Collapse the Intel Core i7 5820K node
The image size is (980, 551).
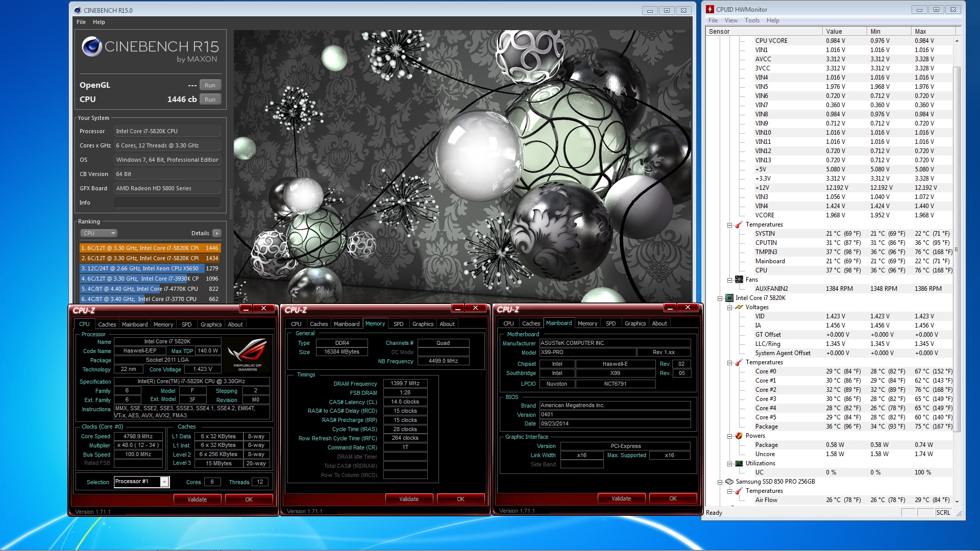[x=720, y=298]
